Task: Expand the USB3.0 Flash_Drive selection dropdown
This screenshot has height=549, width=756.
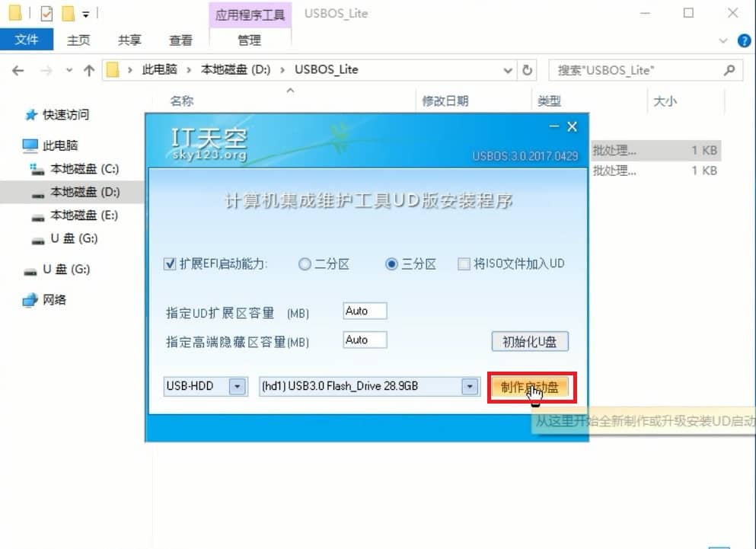Action: [x=469, y=386]
